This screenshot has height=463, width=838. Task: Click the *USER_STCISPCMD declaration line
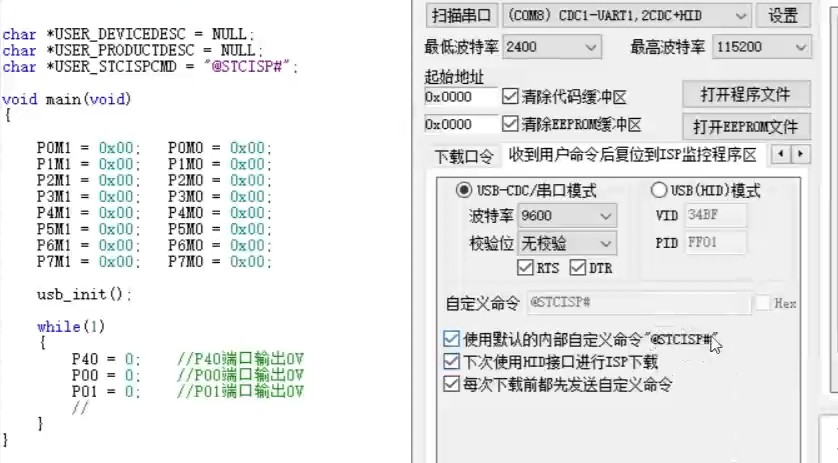150,67
